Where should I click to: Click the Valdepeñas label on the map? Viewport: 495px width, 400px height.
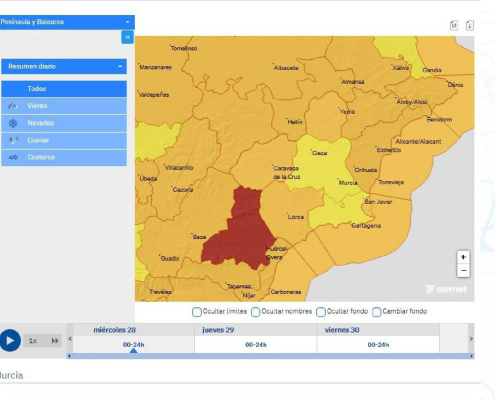[154, 95]
